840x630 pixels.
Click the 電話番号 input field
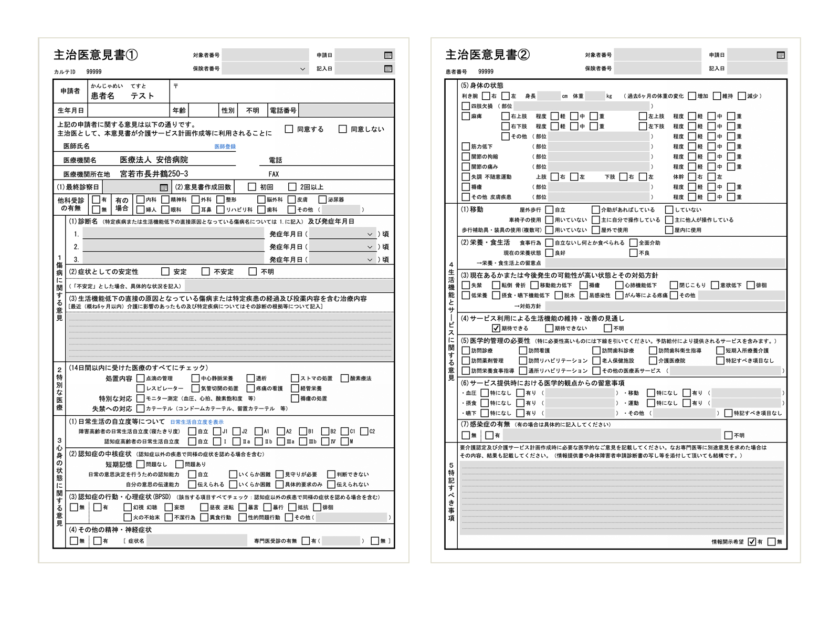[346, 110]
